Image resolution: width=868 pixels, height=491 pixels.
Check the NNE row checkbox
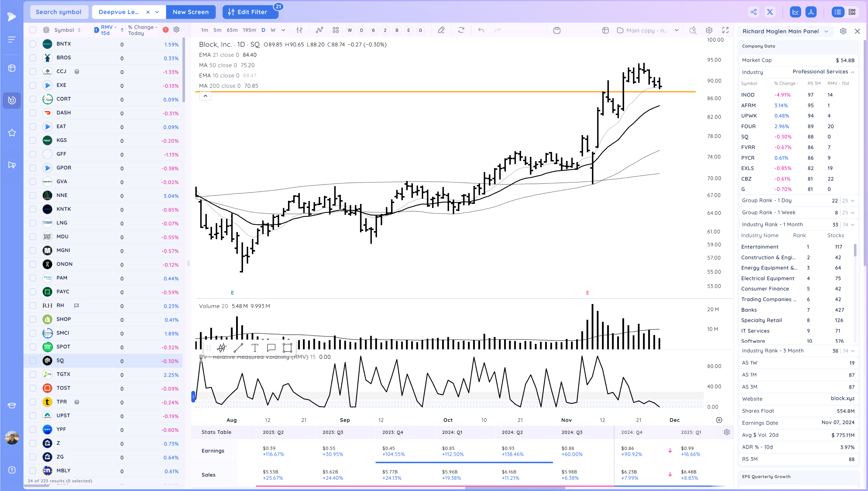coord(33,195)
